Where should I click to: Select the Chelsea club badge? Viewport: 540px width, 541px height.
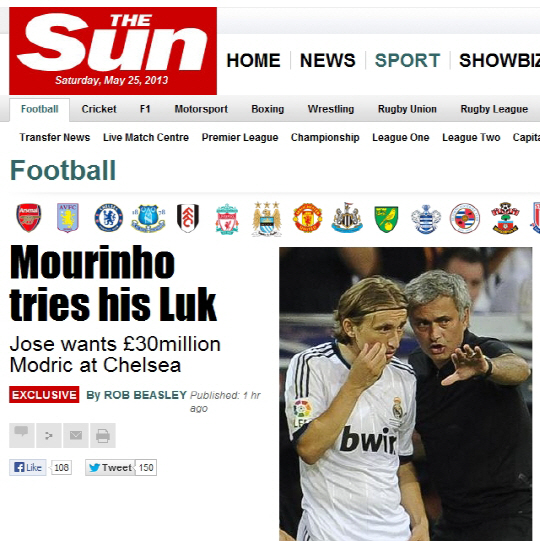click(x=108, y=218)
